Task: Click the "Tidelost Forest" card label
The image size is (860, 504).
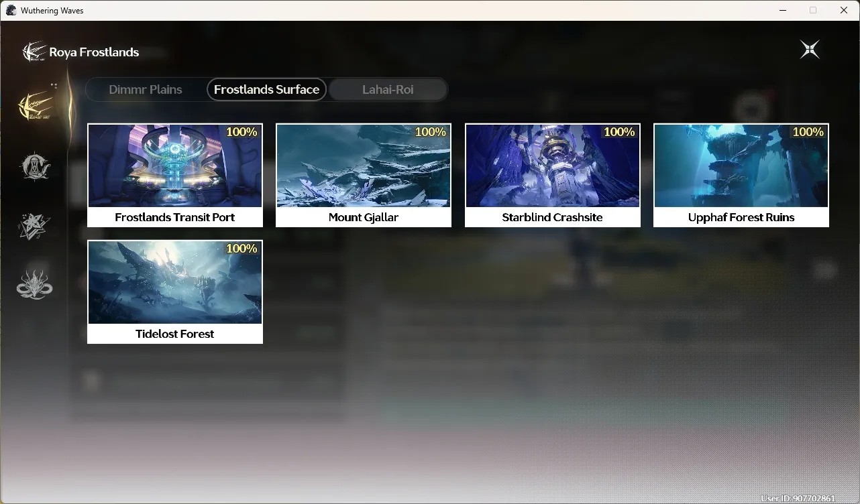Action: [175, 334]
